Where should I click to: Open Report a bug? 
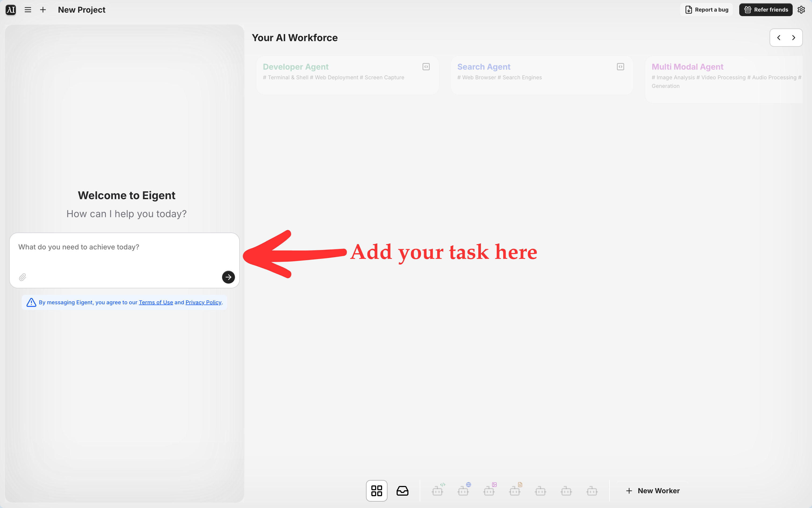(707, 10)
